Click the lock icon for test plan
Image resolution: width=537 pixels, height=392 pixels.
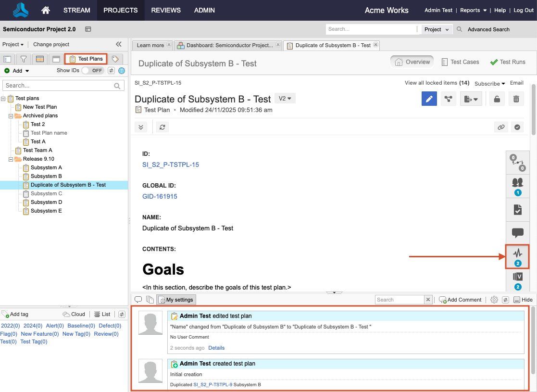pyautogui.click(x=497, y=99)
